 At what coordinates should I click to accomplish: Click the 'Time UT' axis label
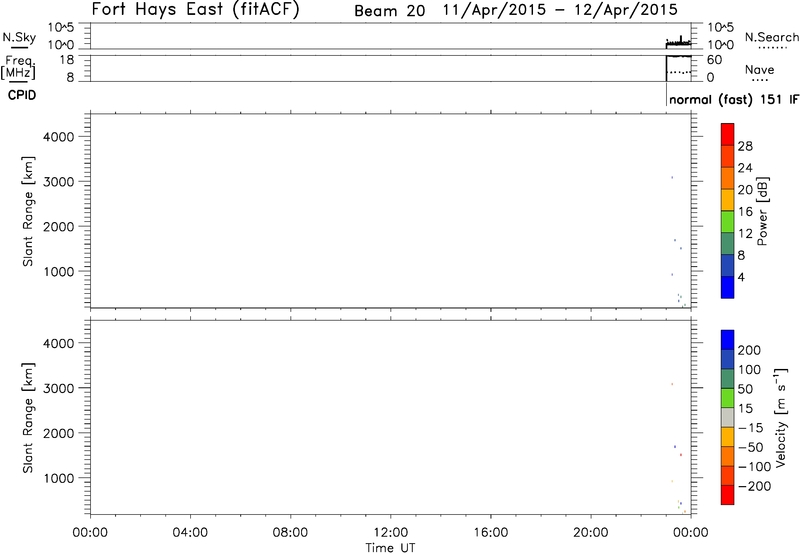(x=390, y=548)
